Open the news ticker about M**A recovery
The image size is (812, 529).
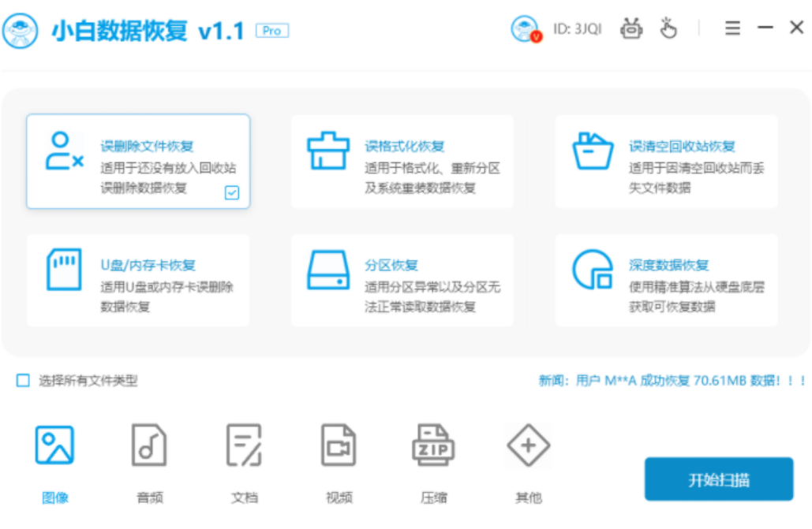672,381
